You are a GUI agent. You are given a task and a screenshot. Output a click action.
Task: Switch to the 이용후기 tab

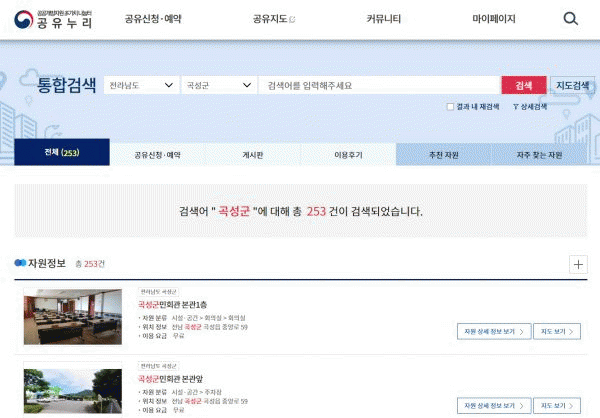[x=348, y=154]
